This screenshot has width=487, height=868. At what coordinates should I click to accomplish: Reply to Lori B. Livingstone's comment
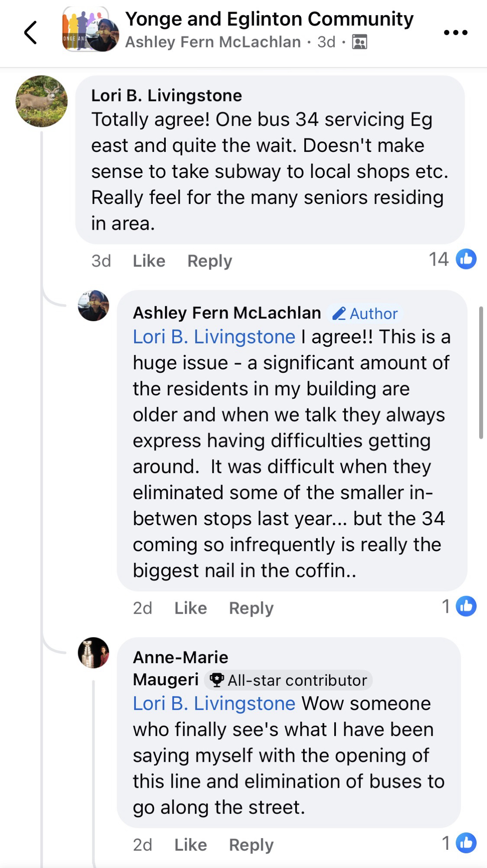(x=210, y=261)
